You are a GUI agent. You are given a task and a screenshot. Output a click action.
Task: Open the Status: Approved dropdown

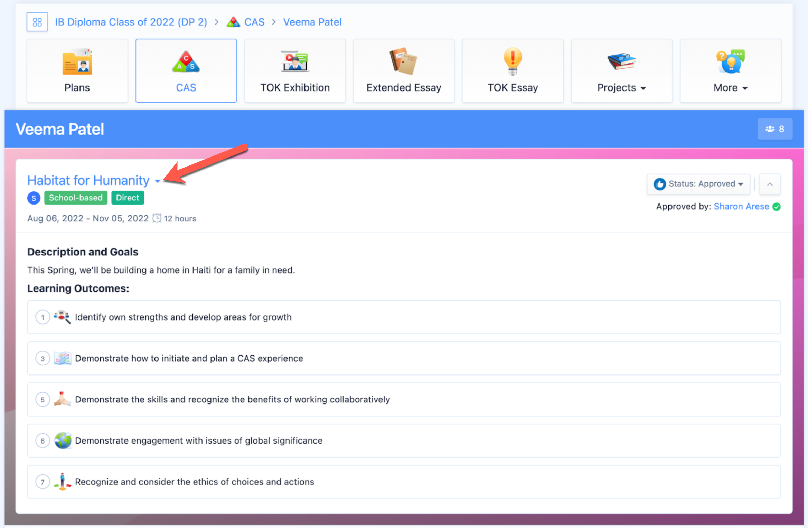pos(698,184)
